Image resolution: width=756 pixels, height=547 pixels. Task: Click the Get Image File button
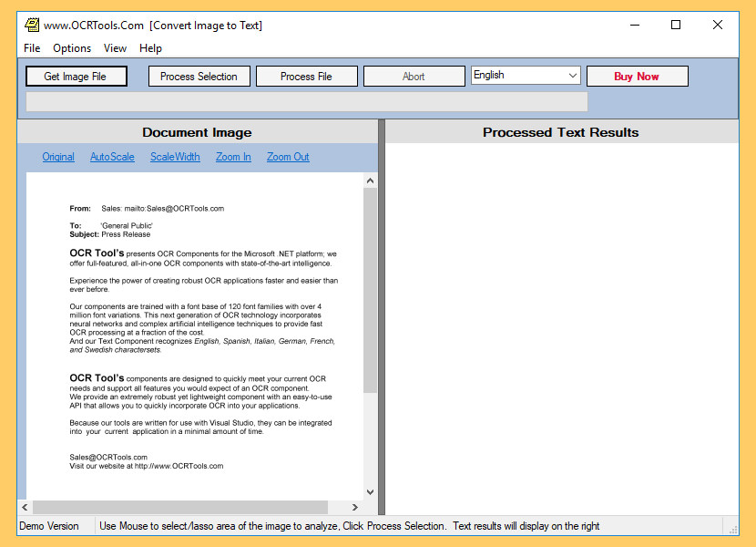pyautogui.click(x=77, y=77)
